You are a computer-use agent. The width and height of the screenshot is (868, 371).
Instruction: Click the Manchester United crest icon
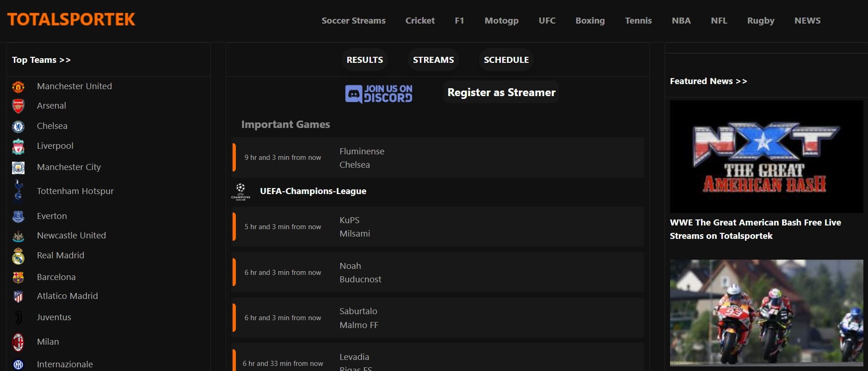(x=18, y=86)
